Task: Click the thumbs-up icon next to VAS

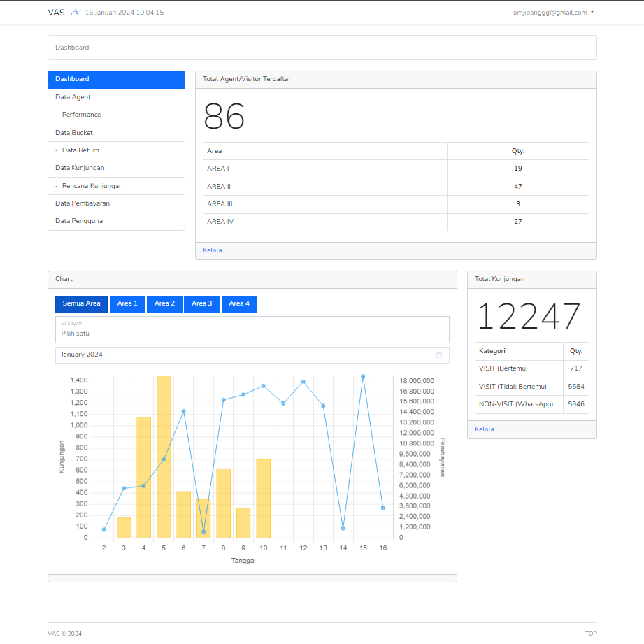Action: (x=75, y=13)
